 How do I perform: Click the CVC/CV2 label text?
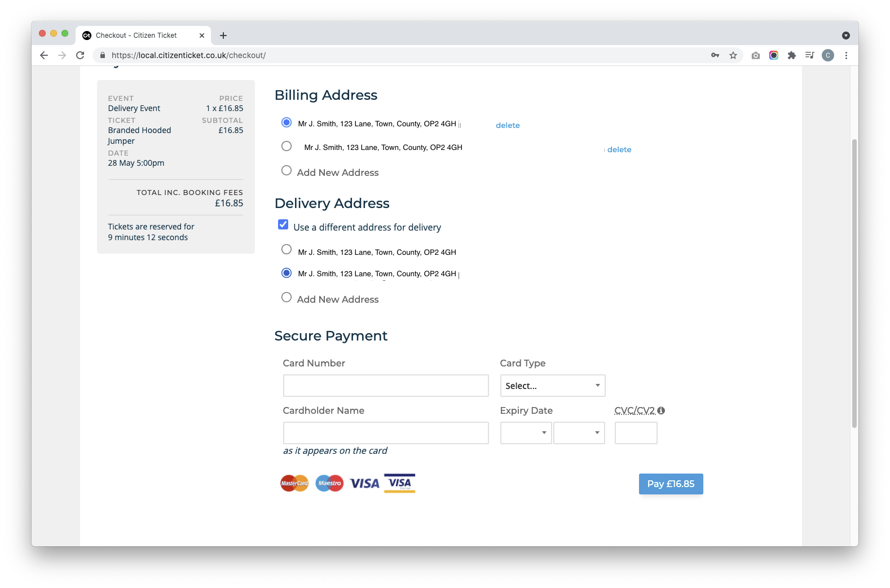635,410
